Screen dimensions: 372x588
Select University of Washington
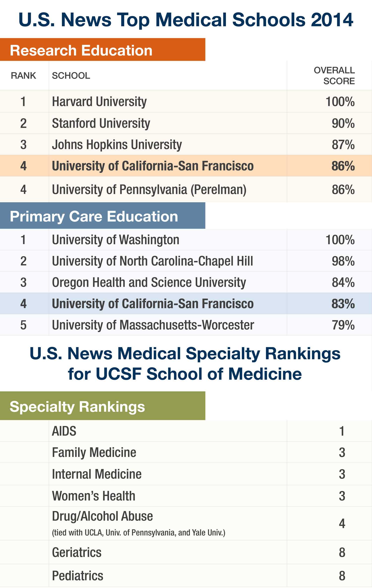click(x=116, y=240)
